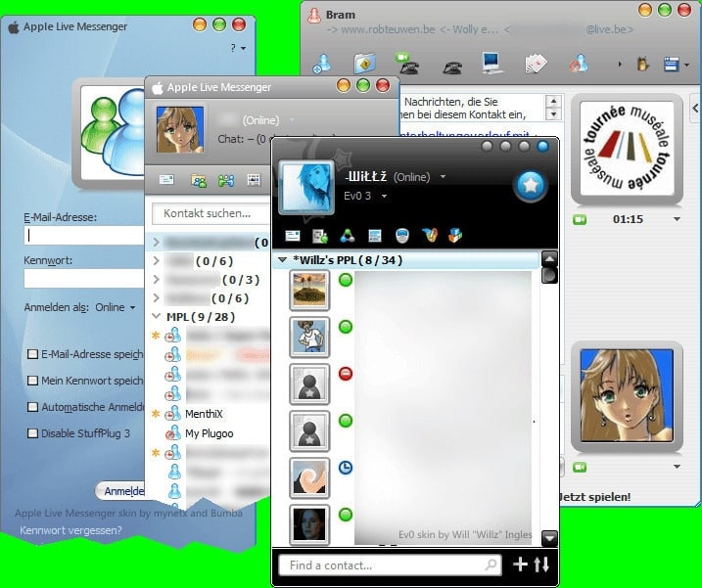Toggle webcam icon under anime avatar in Bram chat
This screenshot has height=588, width=702.
[x=580, y=468]
